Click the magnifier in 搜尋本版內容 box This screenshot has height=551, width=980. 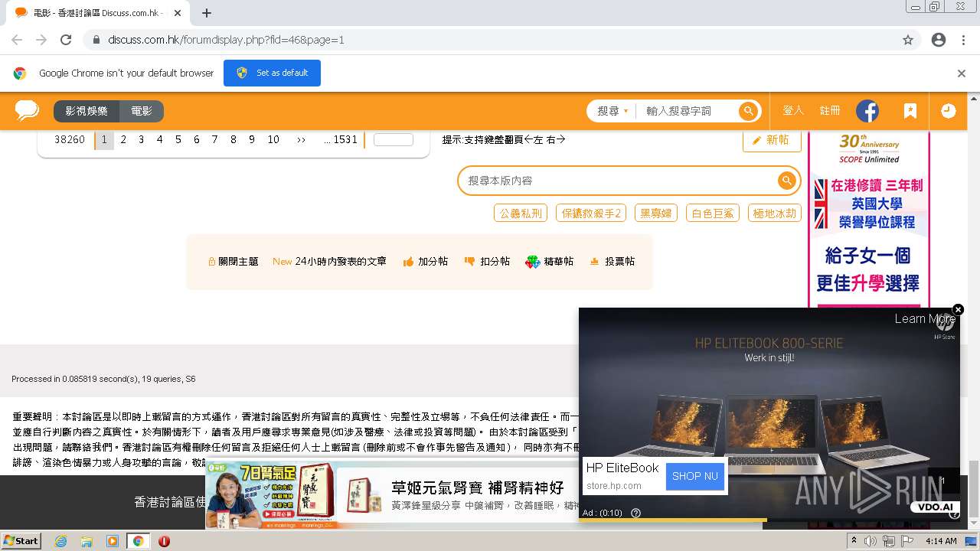[786, 181]
